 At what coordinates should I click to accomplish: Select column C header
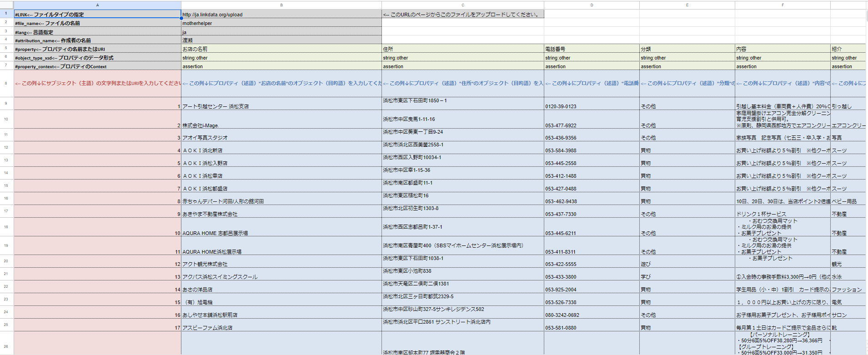pyautogui.click(x=463, y=5)
